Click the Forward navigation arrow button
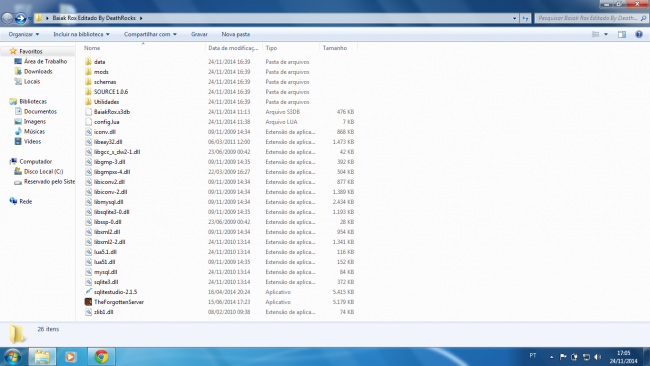650x366 pixels. pos(20,18)
